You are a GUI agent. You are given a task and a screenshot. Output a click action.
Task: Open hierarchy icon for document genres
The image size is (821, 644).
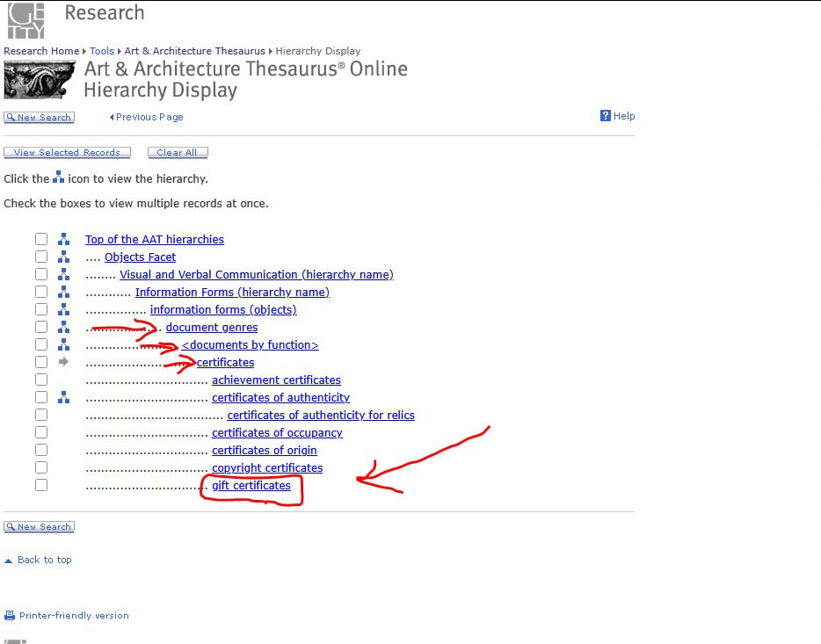point(63,327)
